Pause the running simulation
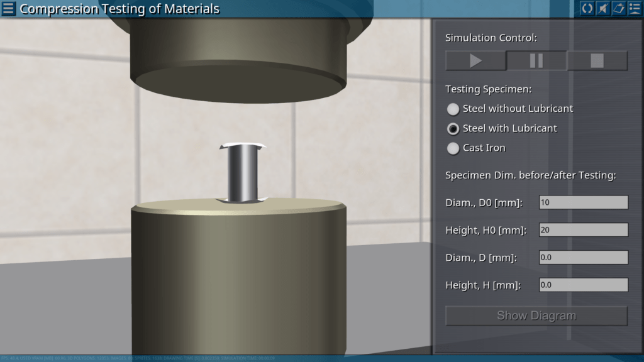 536,61
